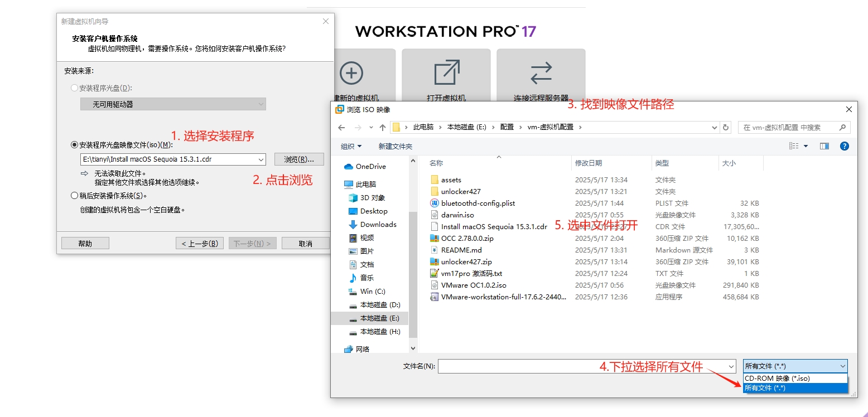Click the navigation pane scrollbar down arrow
Image resolution: width=868 pixels, height=417 pixels.
(x=413, y=348)
